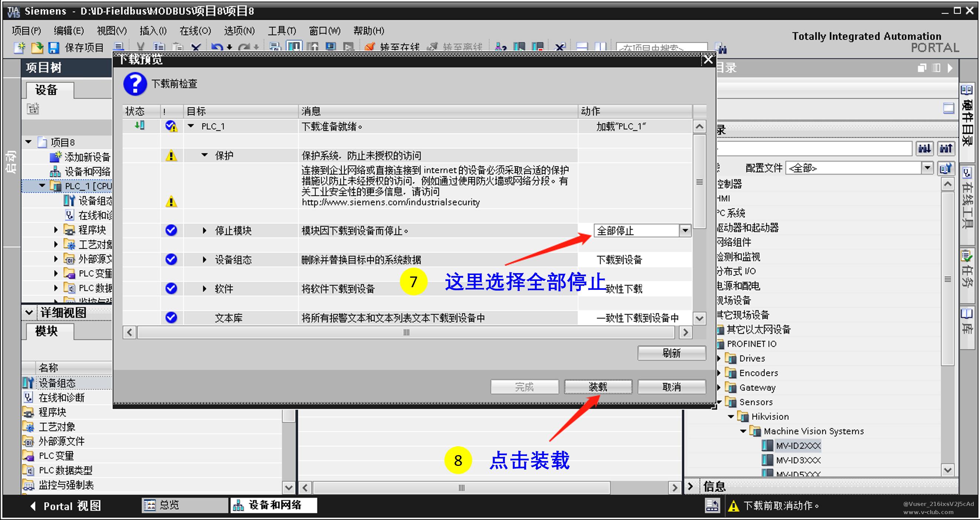Click the 设备组态 icon in detail view list
Image resolution: width=980 pixels, height=520 pixels.
pyautogui.click(x=28, y=383)
